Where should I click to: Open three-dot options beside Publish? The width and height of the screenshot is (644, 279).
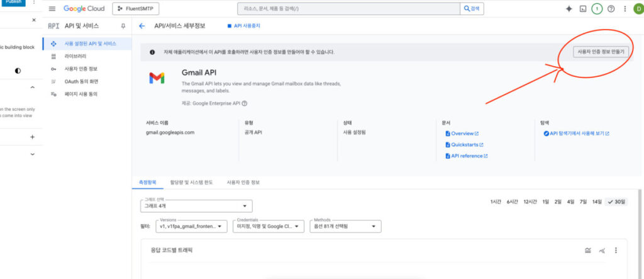(x=34, y=2)
